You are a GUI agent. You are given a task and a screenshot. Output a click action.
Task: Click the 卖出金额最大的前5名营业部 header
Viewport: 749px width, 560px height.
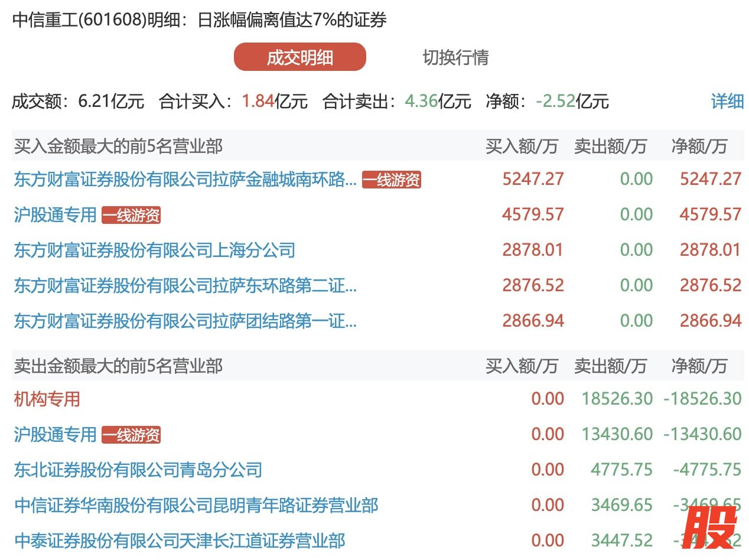(x=118, y=366)
